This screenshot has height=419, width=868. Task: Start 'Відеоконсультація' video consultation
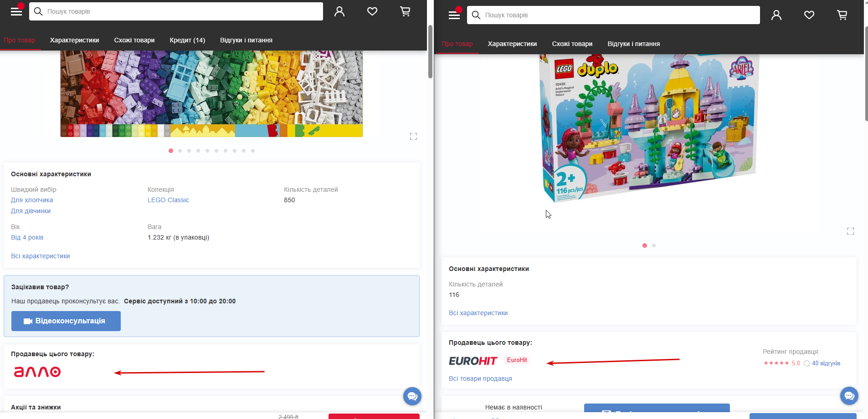(x=66, y=321)
